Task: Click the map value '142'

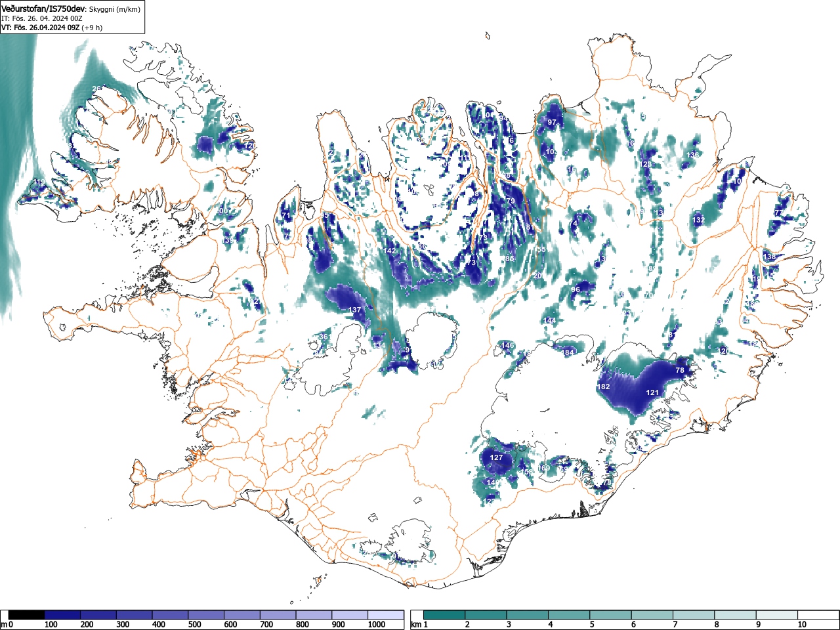Action: pyautogui.click(x=390, y=251)
